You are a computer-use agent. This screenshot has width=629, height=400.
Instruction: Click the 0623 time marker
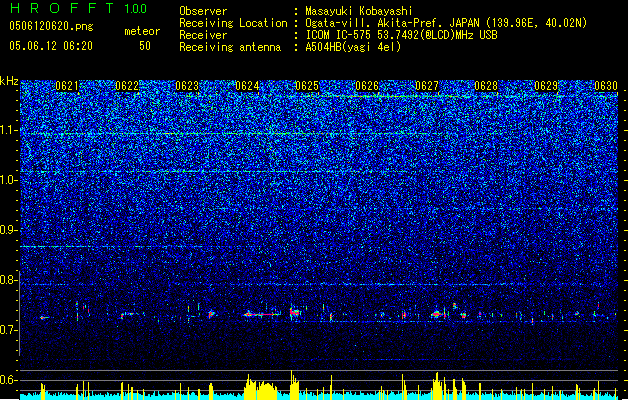pos(187,86)
